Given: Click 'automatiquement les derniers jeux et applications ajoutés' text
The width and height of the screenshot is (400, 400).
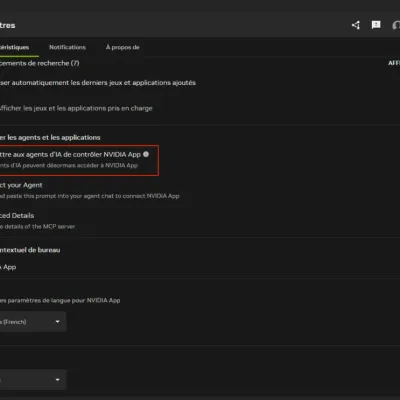Looking at the screenshot, I should pyautogui.click(x=104, y=83).
